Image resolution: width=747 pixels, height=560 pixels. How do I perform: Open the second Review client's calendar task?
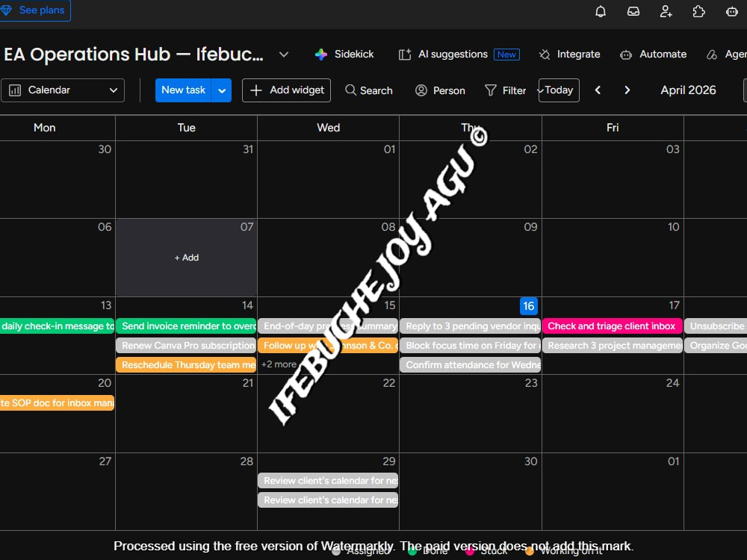328,500
